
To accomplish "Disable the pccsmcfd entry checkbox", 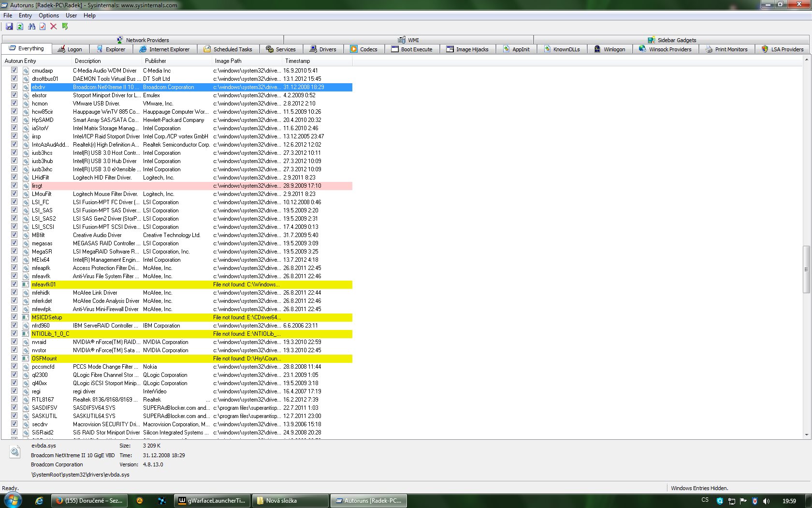I will tap(14, 366).
